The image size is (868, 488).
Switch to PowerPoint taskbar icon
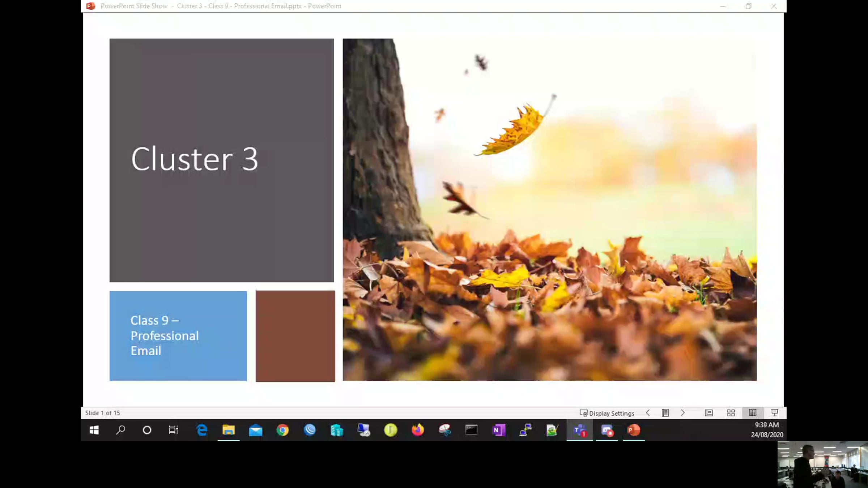634,430
